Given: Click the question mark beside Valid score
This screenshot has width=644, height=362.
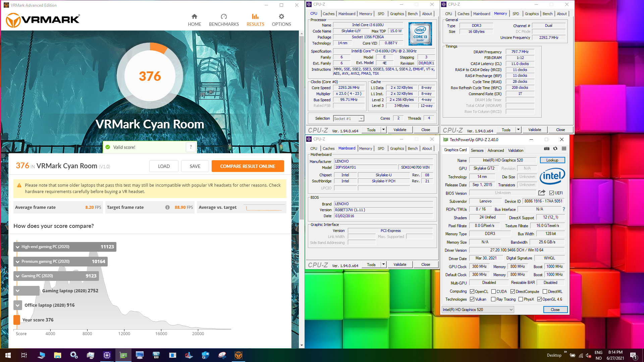Looking at the screenshot, I should (191, 147).
